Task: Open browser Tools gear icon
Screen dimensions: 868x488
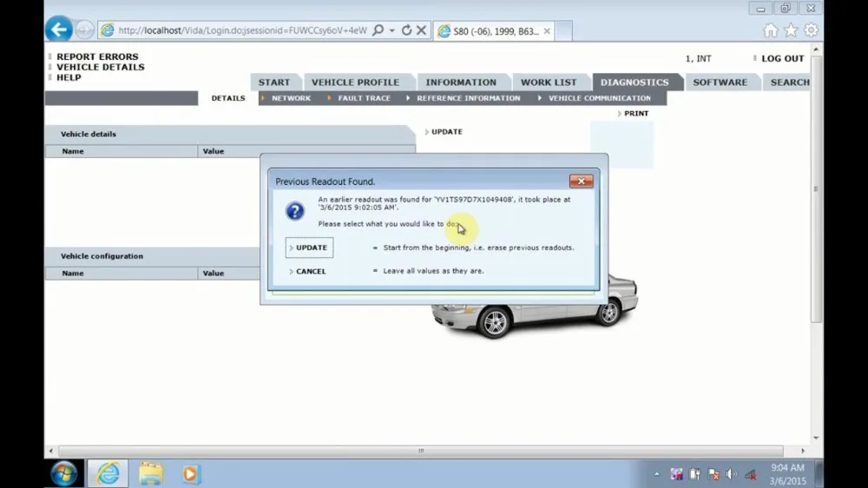Action: tap(811, 30)
